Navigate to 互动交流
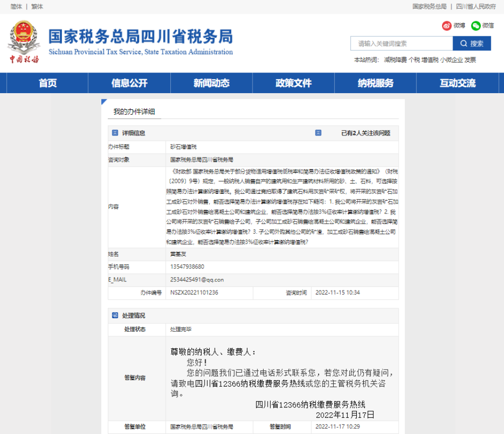The height and width of the screenshot is (434, 504). (x=457, y=83)
